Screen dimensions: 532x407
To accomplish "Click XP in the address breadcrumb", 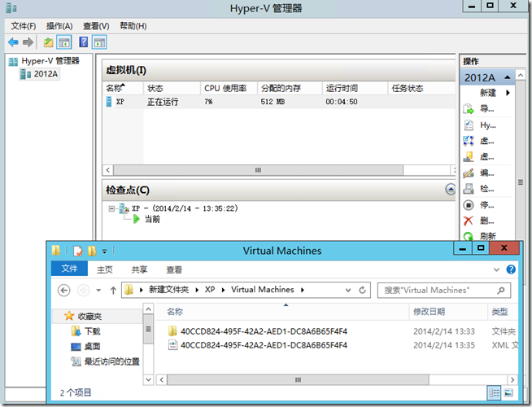I will (210, 290).
